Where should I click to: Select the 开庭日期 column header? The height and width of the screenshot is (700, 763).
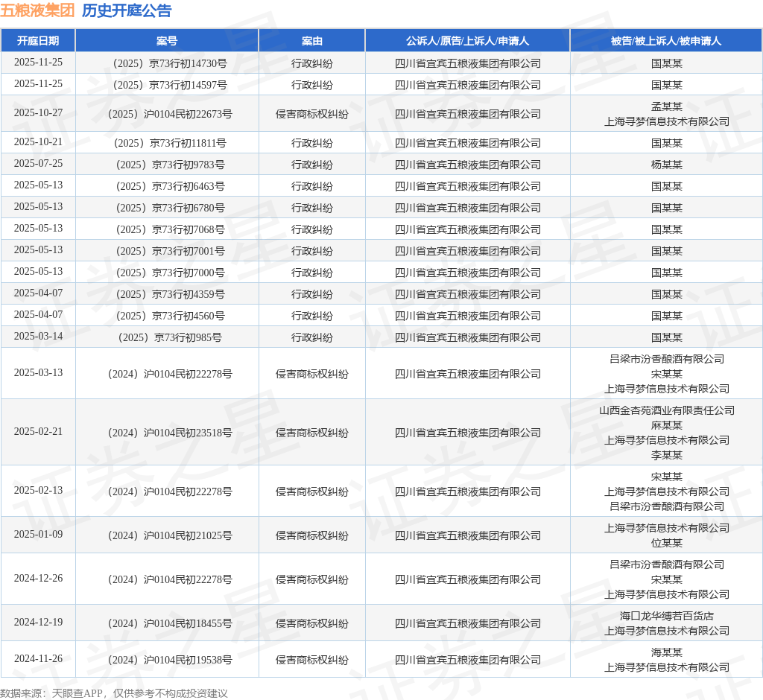[x=38, y=41]
